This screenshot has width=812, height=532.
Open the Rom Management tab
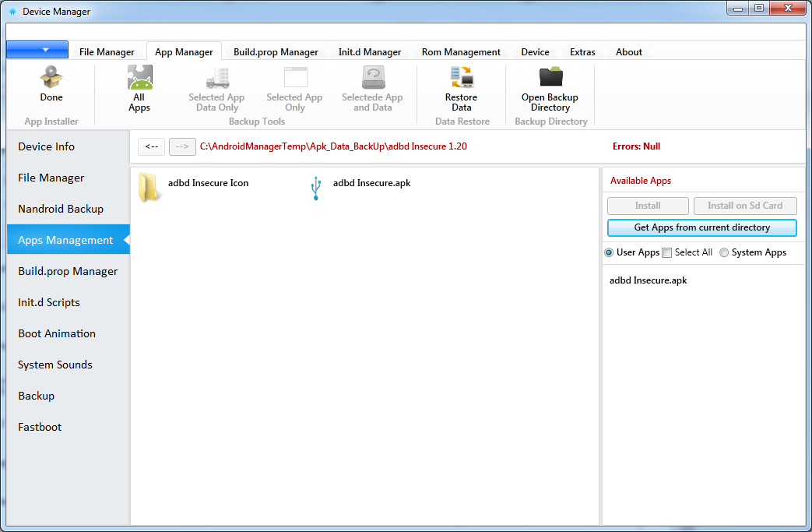(461, 52)
